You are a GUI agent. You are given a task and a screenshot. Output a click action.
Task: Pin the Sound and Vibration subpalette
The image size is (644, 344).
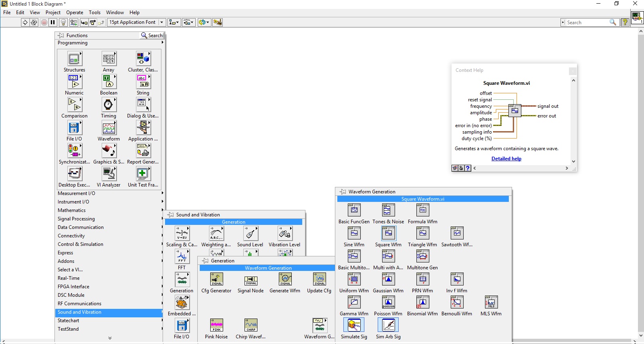pos(171,215)
